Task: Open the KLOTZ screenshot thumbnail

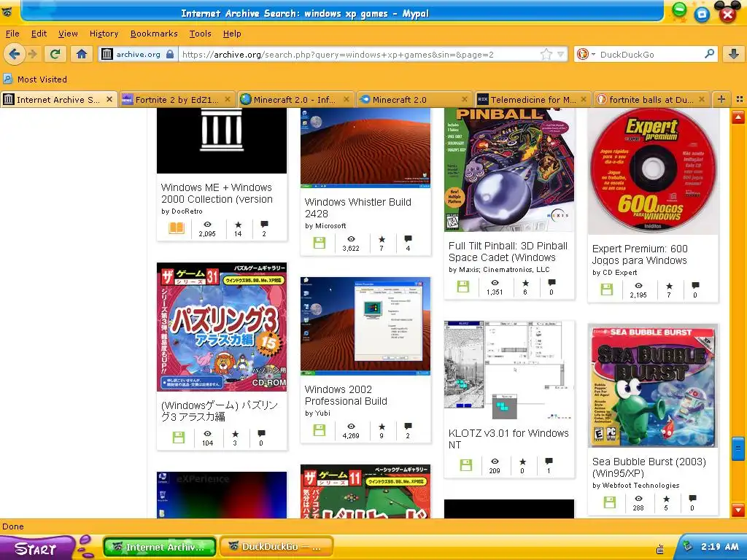Action: [x=508, y=370]
